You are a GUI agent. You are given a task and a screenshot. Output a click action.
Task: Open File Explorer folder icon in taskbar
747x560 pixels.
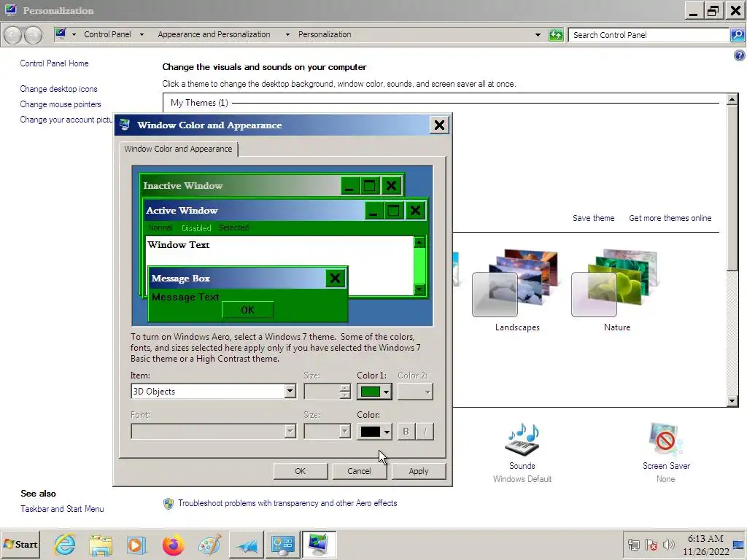pos(101,545)
